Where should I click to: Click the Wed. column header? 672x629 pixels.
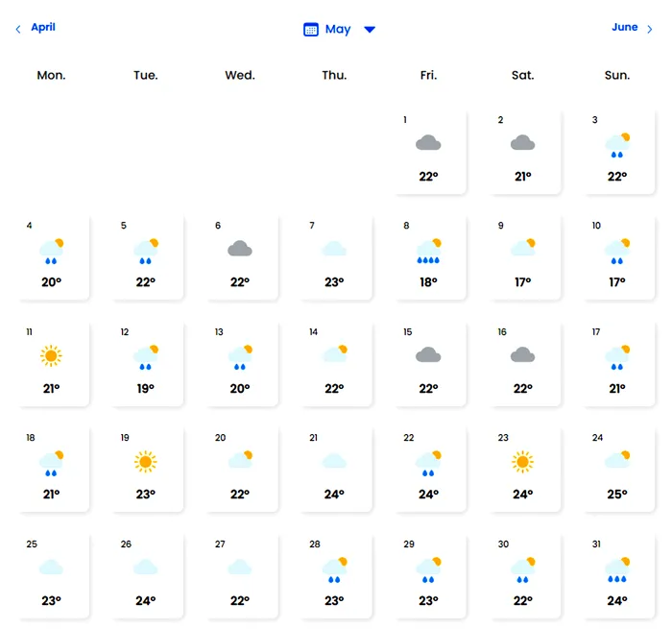(239, 75)
